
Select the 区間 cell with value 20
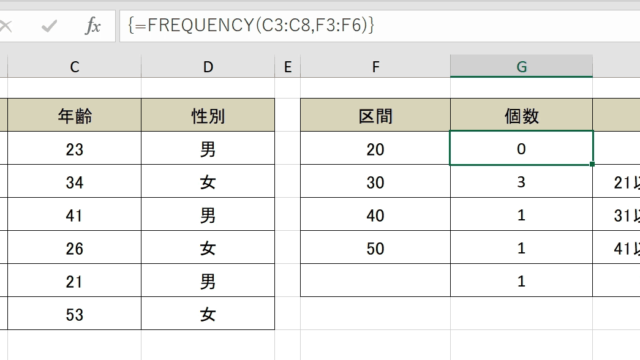376,149
